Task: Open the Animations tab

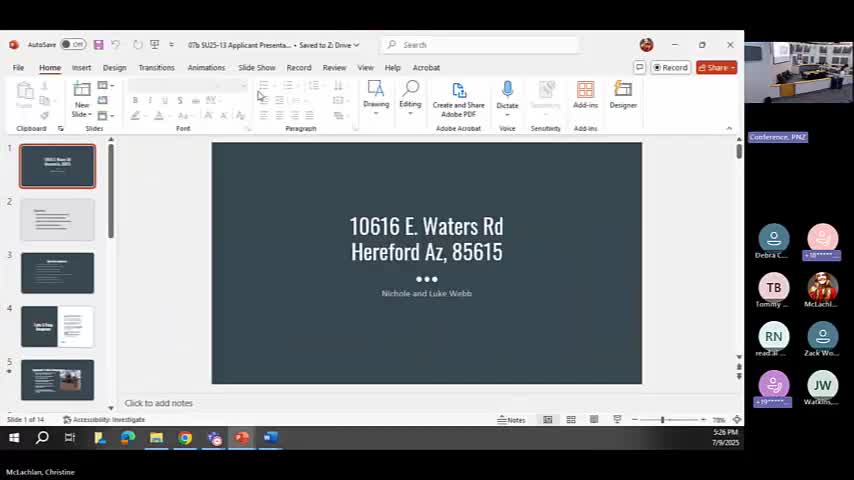Action: 206,68
